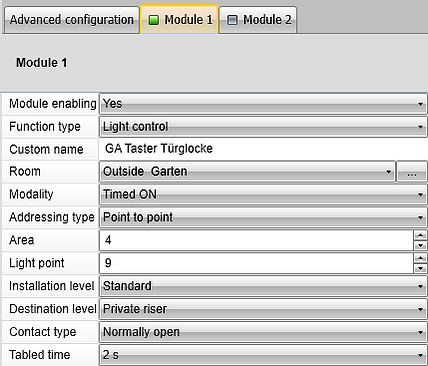Open the Function type dropdown showing Light control
Screen dimensions: 428x366
pos(263,127)
